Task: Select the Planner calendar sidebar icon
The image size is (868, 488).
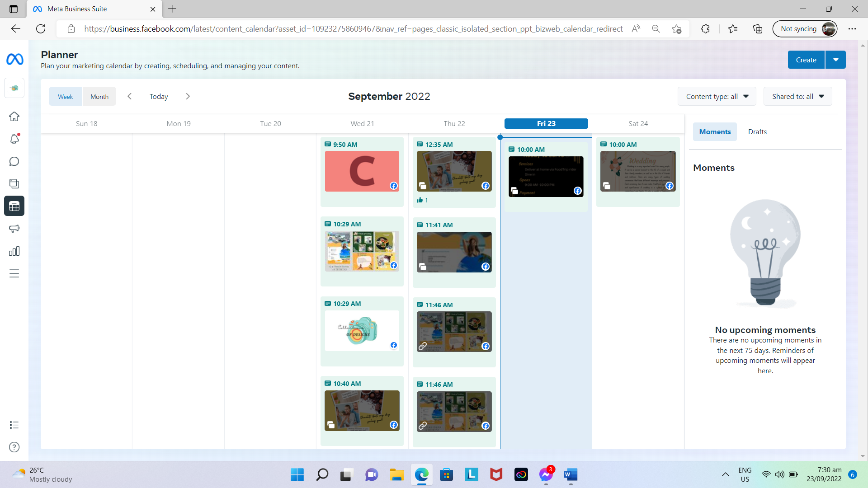Action: (14, 206)
